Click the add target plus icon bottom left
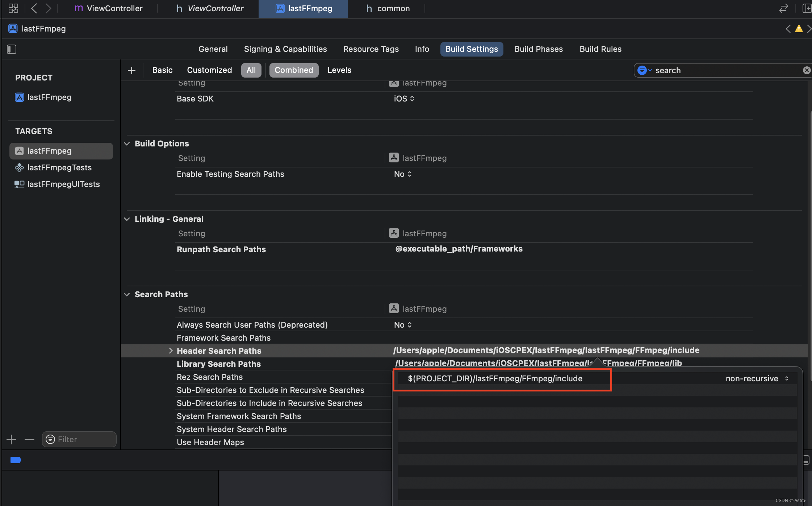 point(12,439)
